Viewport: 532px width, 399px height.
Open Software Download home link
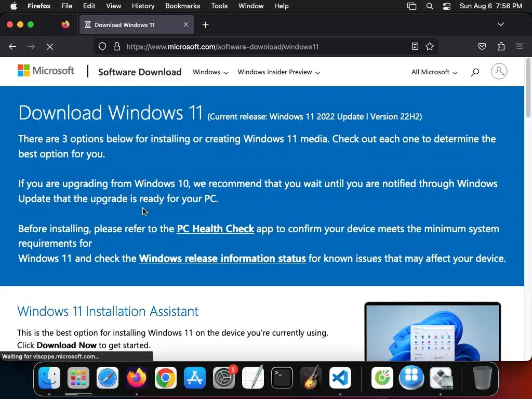click(x=140, y=72)
